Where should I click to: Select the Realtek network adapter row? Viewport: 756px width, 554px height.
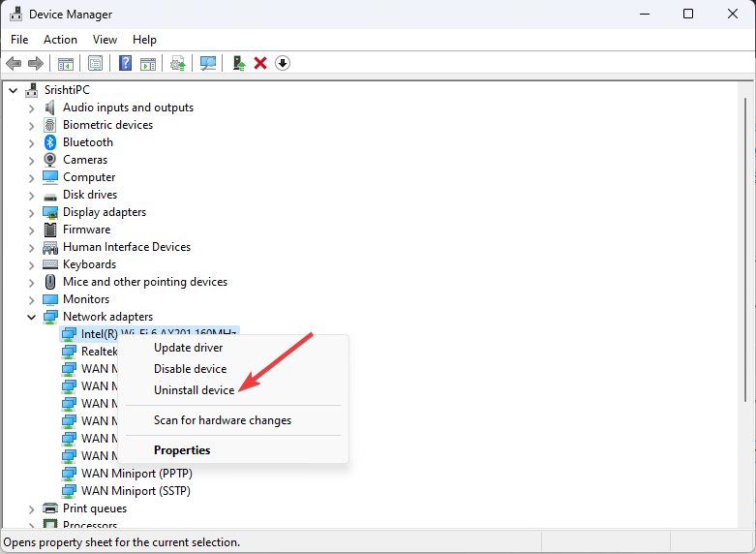coord(90,352)
